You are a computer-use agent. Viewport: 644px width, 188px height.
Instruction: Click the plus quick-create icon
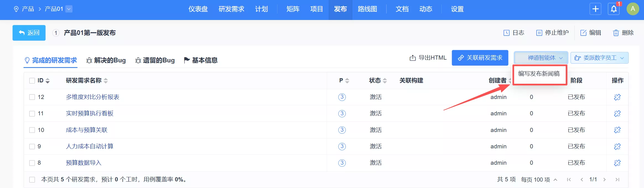595,9
